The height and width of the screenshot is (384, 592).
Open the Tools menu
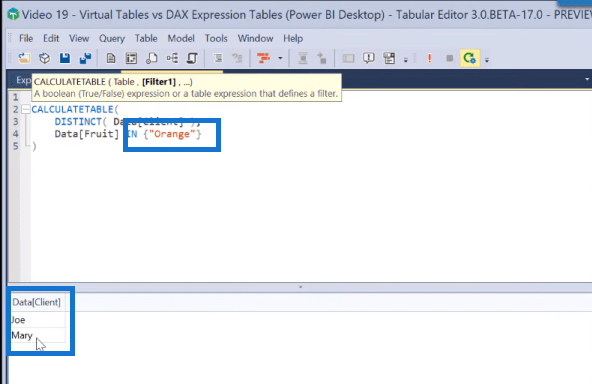[x=216, y=39]
